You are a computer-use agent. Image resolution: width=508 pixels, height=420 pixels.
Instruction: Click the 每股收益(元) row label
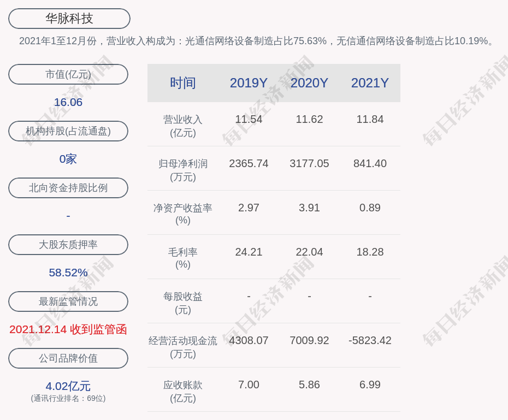pos(183,303)
